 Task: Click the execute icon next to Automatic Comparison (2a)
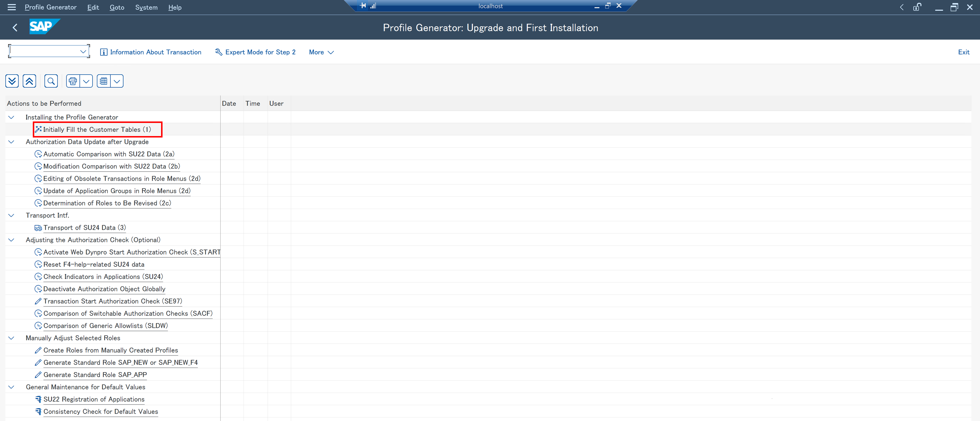[x=38, y=154]
